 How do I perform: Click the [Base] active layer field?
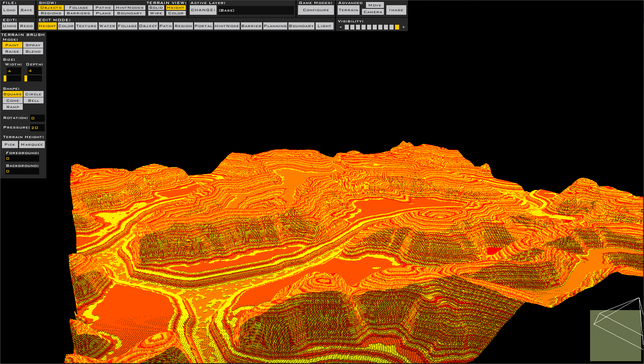click(256, 10)
